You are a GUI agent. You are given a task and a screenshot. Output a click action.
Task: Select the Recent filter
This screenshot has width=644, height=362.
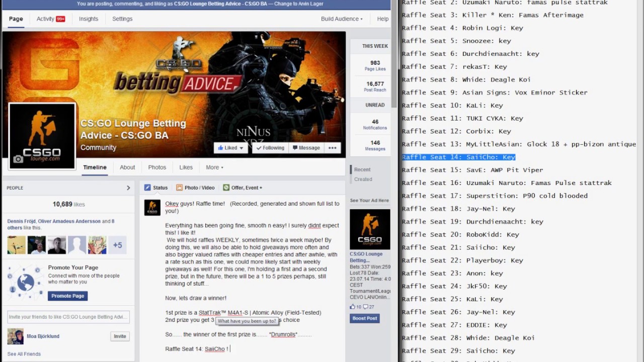(x=362, y=169)
